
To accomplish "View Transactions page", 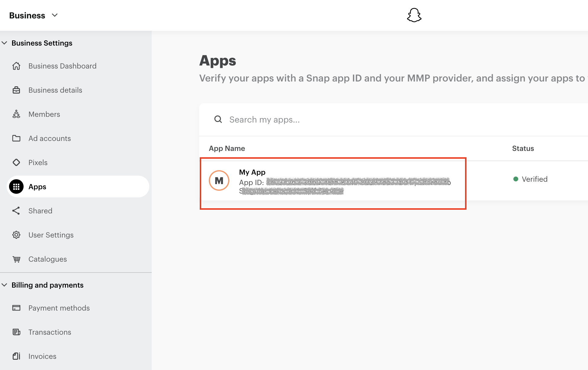I will coord(50,332).
